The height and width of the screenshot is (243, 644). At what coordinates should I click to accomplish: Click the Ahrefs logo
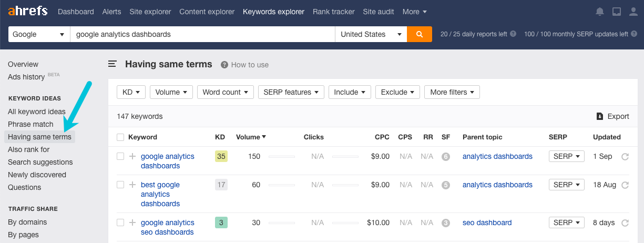27,11
